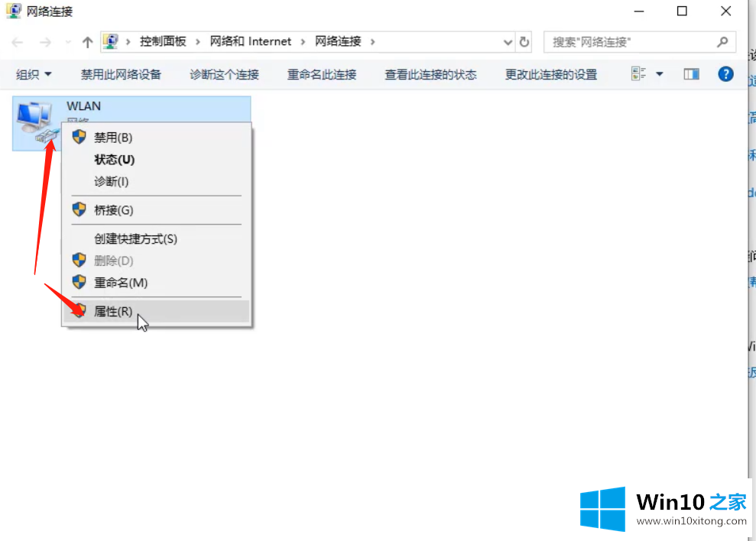Open Help with the question icon
The height and width of the screenshot is (541, 756).
coord(725,74)
